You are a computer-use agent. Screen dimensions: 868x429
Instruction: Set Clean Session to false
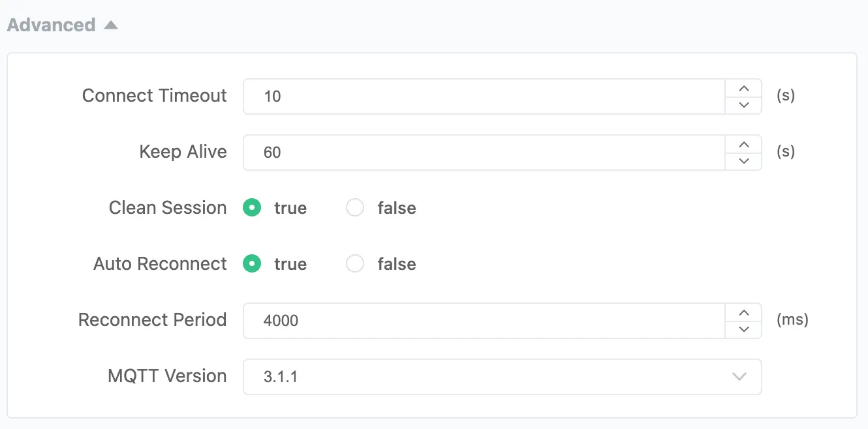355,208
